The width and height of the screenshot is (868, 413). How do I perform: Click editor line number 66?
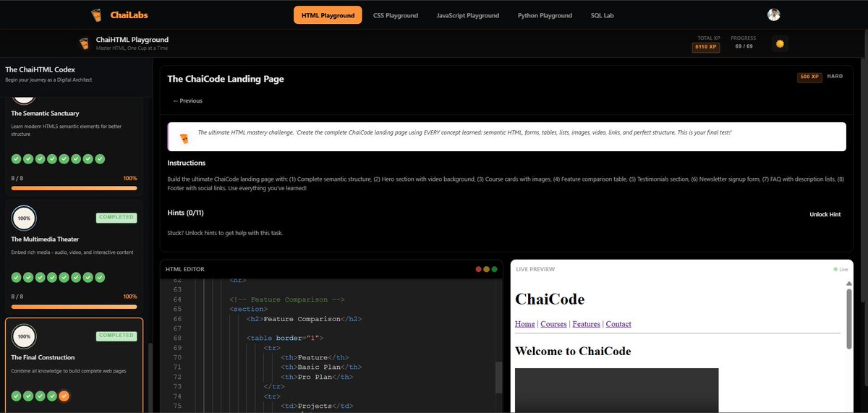(x=178, y=319)
